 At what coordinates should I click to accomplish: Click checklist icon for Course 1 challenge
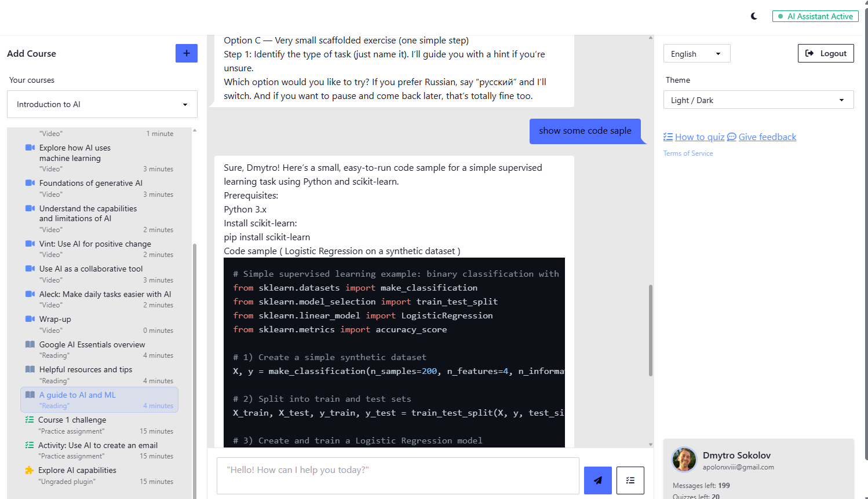pyautogui.click(x=30, y=420)
